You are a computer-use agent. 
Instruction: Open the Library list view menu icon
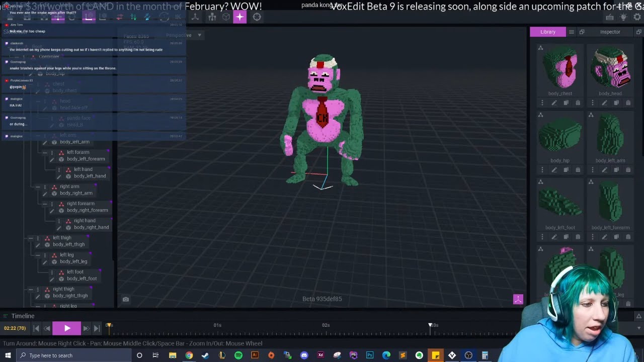[x=572, y=32]
